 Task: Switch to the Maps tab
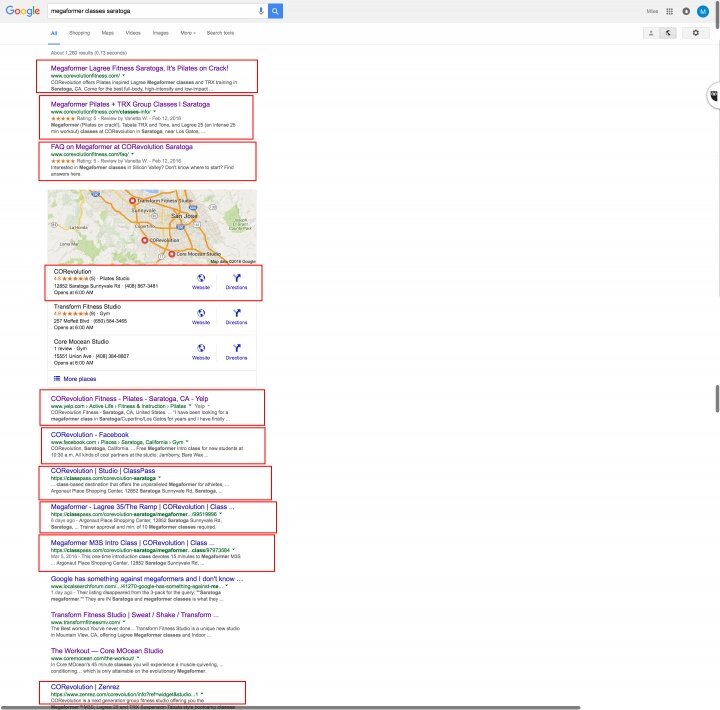point(108,33)
